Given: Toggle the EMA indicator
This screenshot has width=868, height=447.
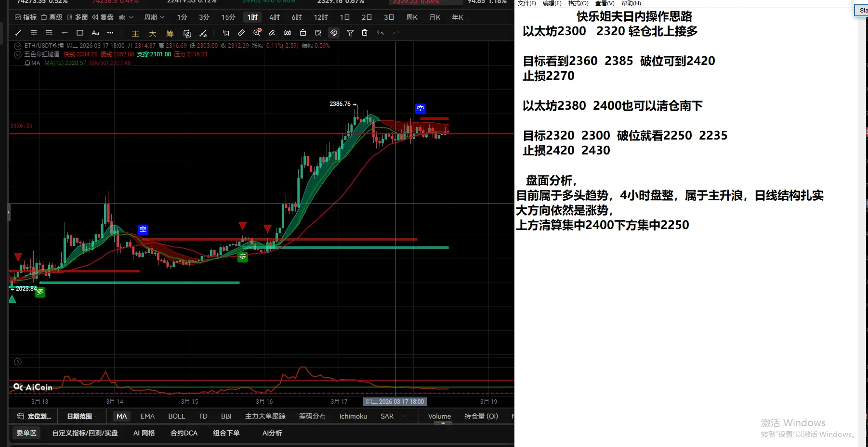Looking at the screenshot, I should [x=147, y=416].
